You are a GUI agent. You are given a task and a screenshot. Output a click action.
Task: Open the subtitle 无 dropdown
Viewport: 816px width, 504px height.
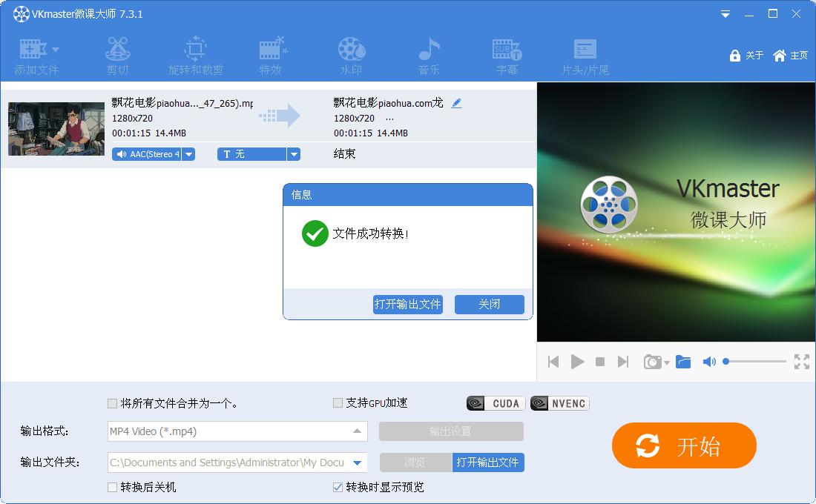(x=294, y=154)
